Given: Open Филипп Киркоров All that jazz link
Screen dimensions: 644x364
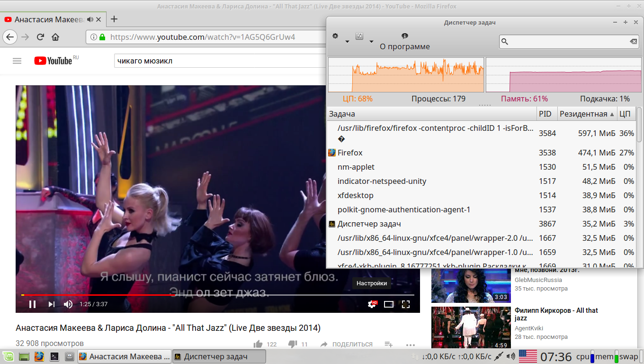Looking at the screenshot, I should [x=556, y=314].
